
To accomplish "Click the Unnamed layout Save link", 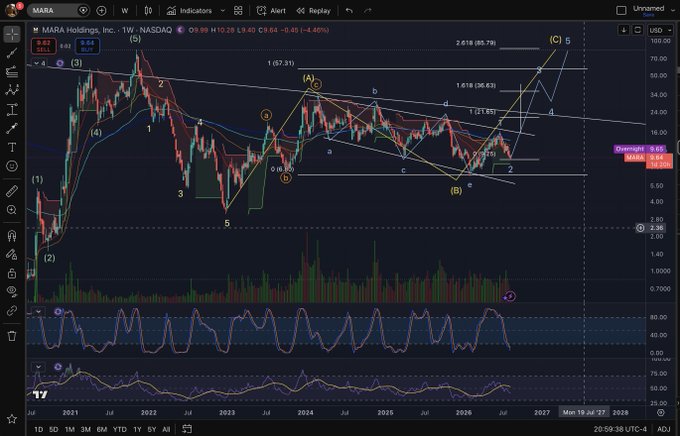I will pos(648,15).
